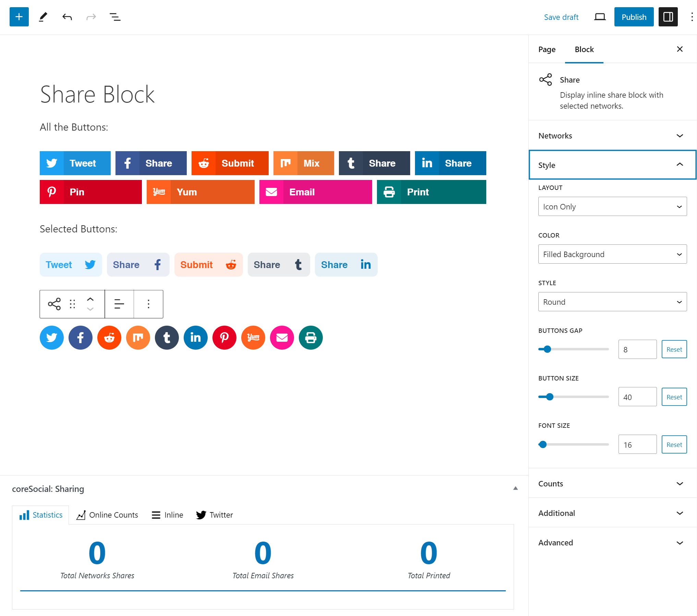The height and width of the screenshot is (616, 697).
Task: Click the round Tumblr share icon
Action: tap(167, 338)
